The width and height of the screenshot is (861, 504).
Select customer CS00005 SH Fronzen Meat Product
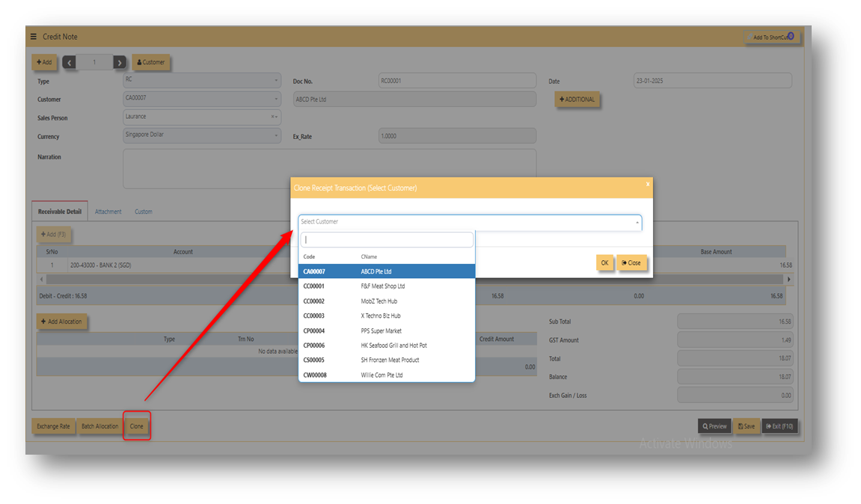coord(387,360)
